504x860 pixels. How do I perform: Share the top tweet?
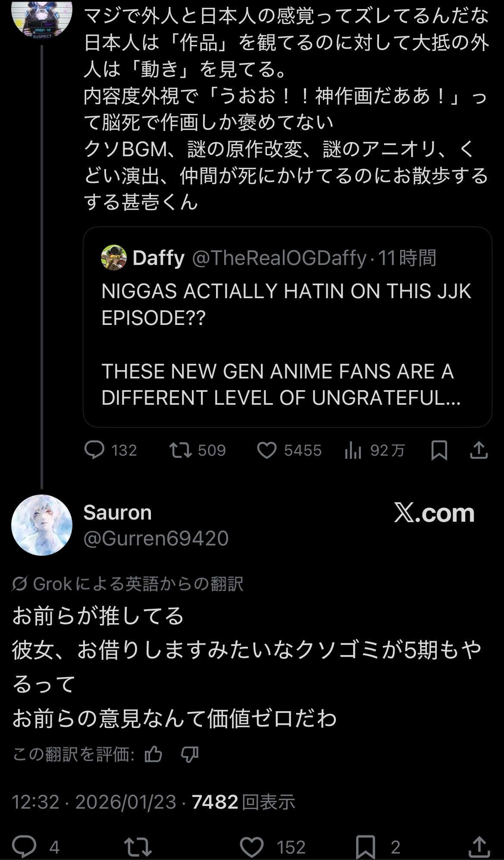(479, 450)
